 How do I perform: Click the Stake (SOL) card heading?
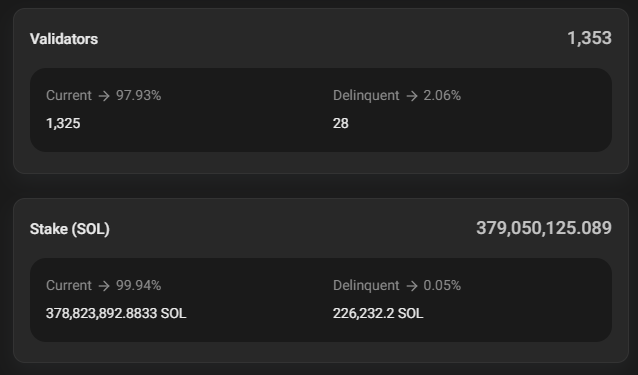pyautogui.click(x=70, y=229)
